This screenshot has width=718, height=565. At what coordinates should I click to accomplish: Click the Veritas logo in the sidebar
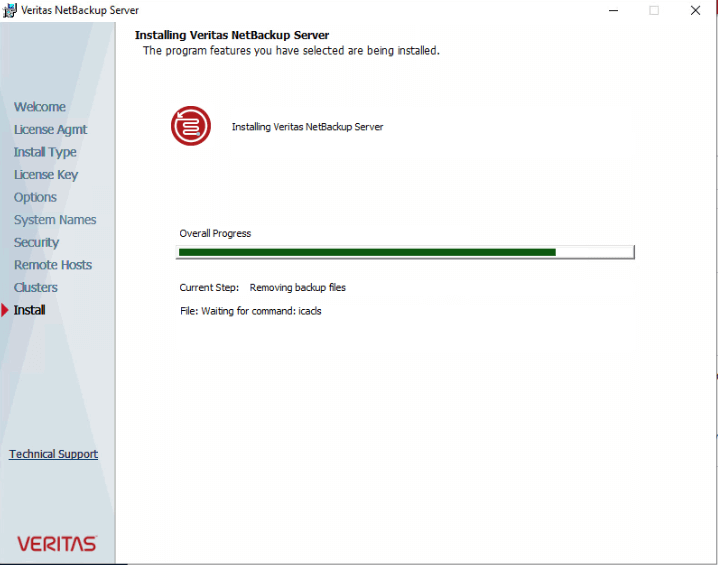pyautogui.click(x=57, y=544)
